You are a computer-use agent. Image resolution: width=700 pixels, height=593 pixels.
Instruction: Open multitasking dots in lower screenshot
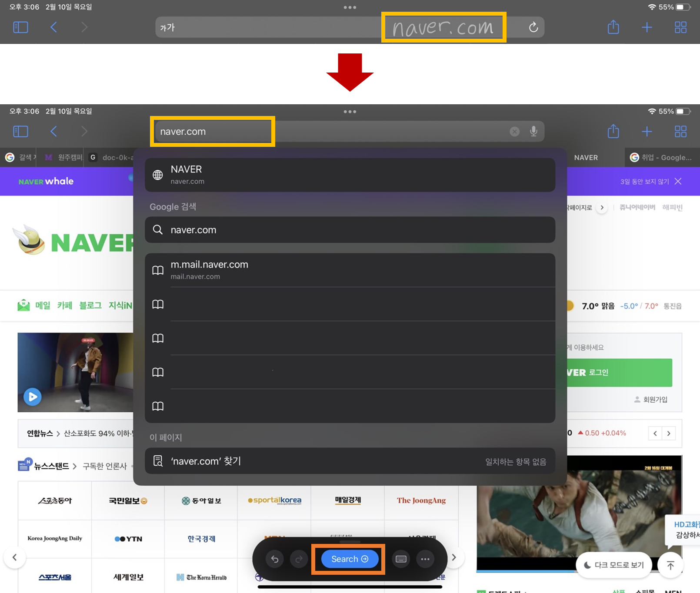tap(350, 112)
